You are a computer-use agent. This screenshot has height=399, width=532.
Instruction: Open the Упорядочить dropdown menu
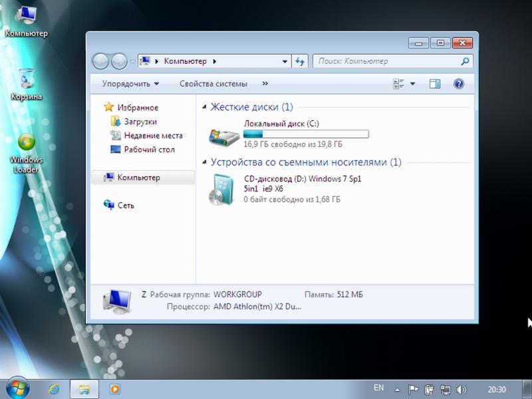point(130,84)
